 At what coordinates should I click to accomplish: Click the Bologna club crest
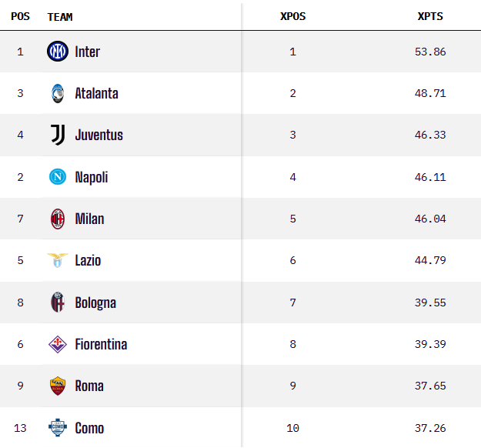click(58, 303)
